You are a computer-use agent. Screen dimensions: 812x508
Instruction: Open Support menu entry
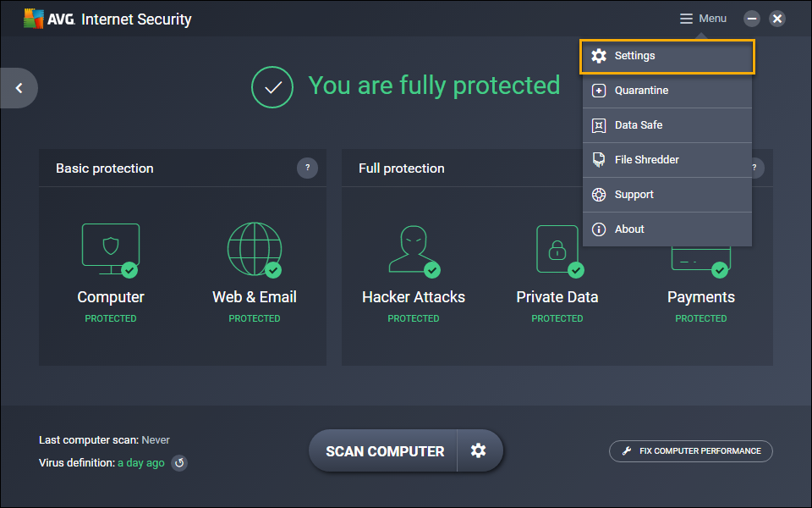coord(667,195)
